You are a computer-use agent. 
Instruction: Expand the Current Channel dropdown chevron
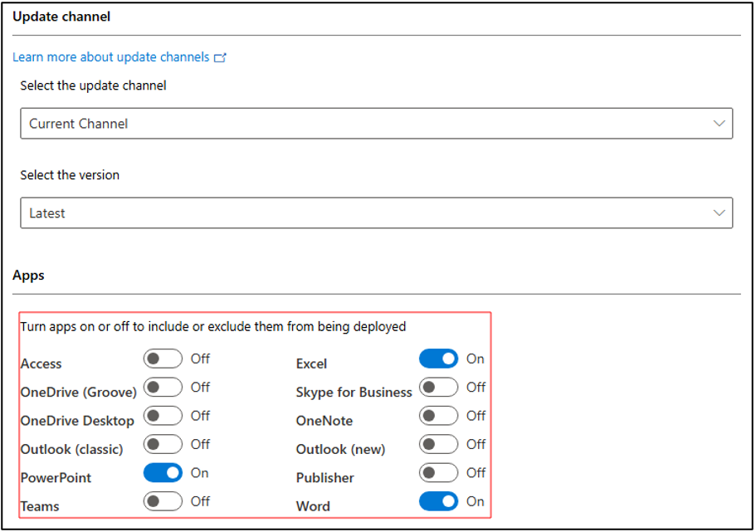tap(719, 124)
